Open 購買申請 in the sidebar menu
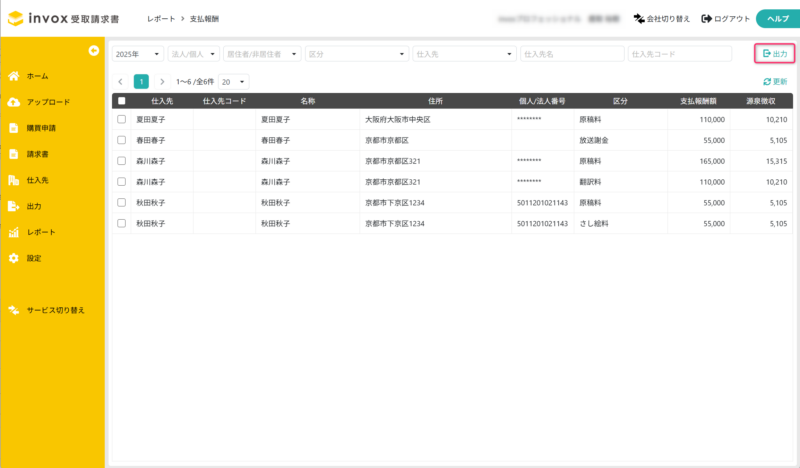 click(x=41, y=128)
